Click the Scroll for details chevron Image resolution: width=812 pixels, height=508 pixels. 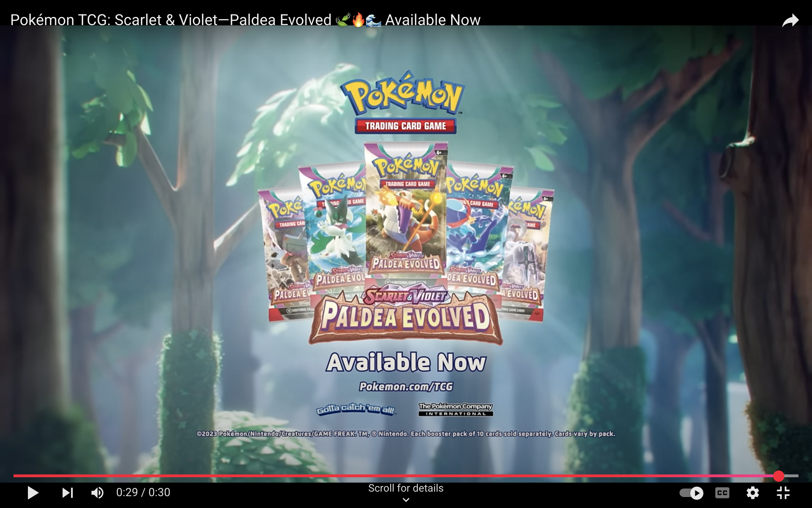pos(406,500)
